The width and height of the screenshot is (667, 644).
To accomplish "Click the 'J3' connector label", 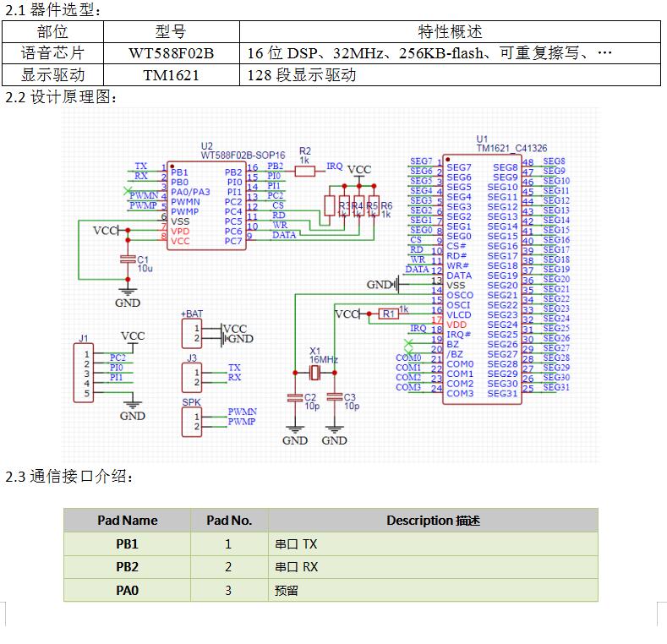I will [x=191, y=358].
